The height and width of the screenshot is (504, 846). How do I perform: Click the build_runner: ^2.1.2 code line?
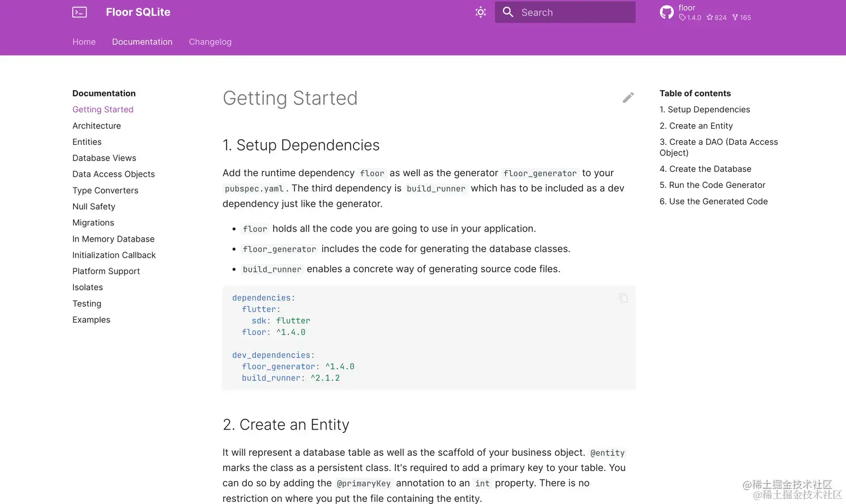point(291,378)
